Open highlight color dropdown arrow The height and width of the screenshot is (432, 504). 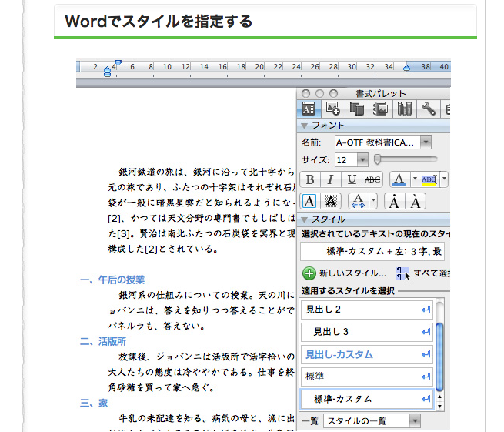[444, 179]
